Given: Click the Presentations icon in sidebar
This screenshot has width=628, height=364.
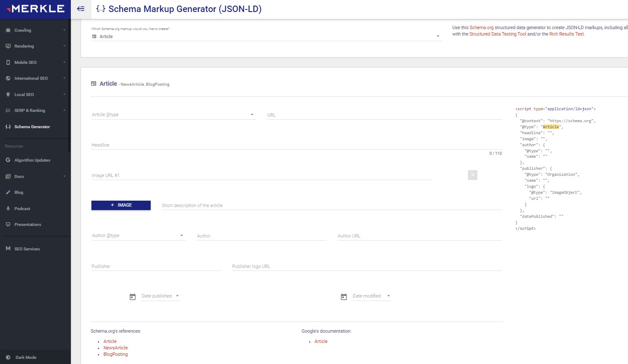Looking at the screenshot, I should (7, 224).
